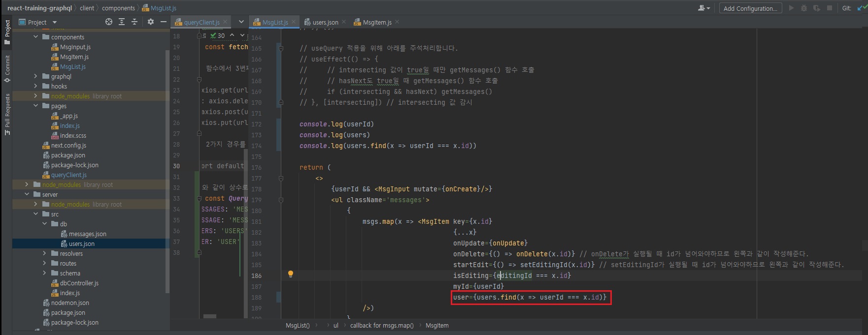The height and width of the screenshot is (335, 868).
Task: Toggle the Commit tool window
Action: [x=7, y=68]
